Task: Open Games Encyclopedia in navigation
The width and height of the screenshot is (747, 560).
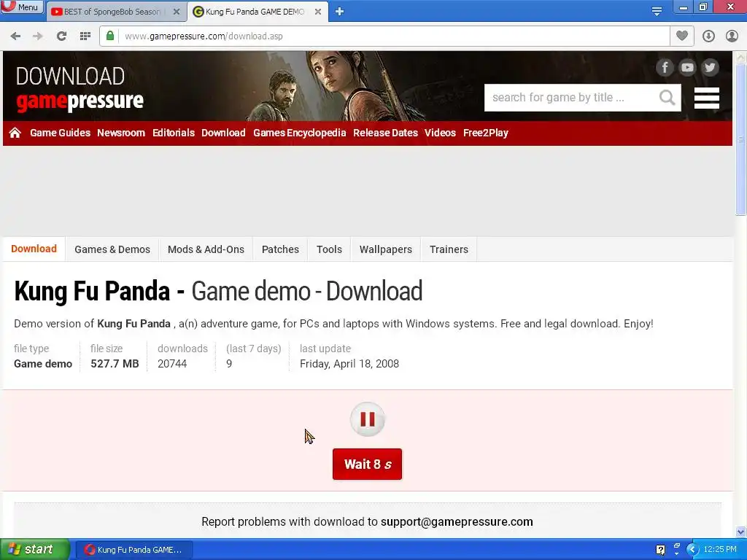Action: pyautogui.click(x=300, y=133)
